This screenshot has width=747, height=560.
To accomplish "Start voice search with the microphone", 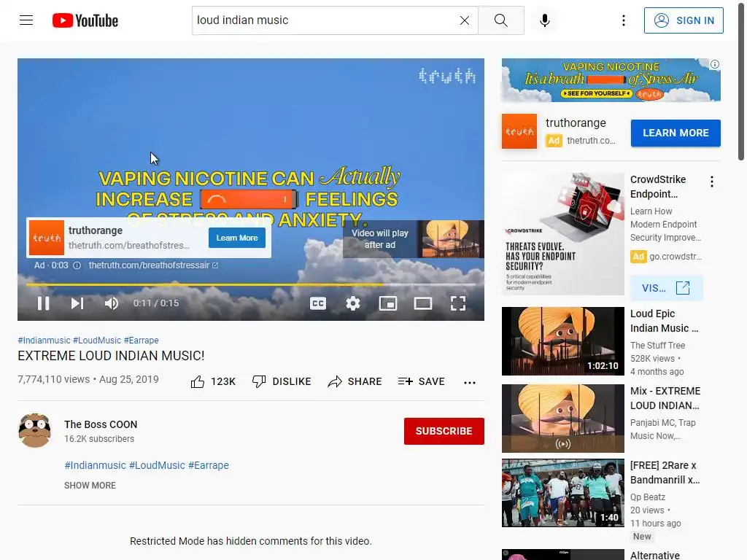I will click(544, 20).
